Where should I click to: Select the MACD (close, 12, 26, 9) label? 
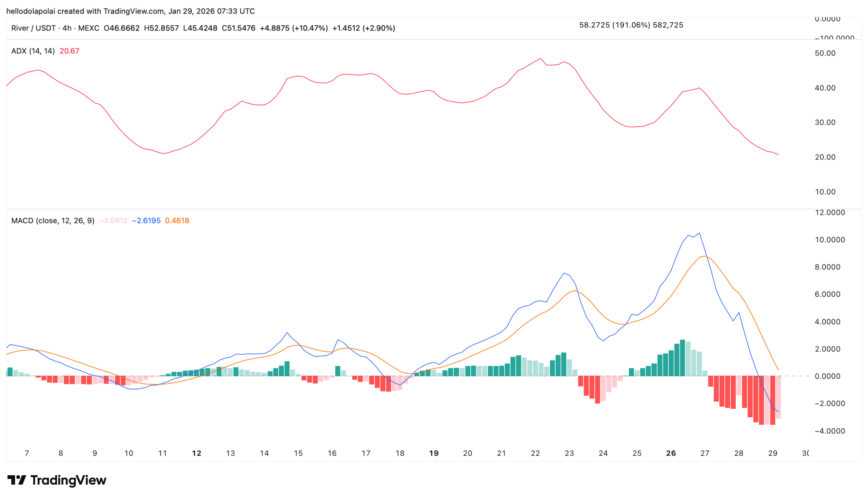53,221
